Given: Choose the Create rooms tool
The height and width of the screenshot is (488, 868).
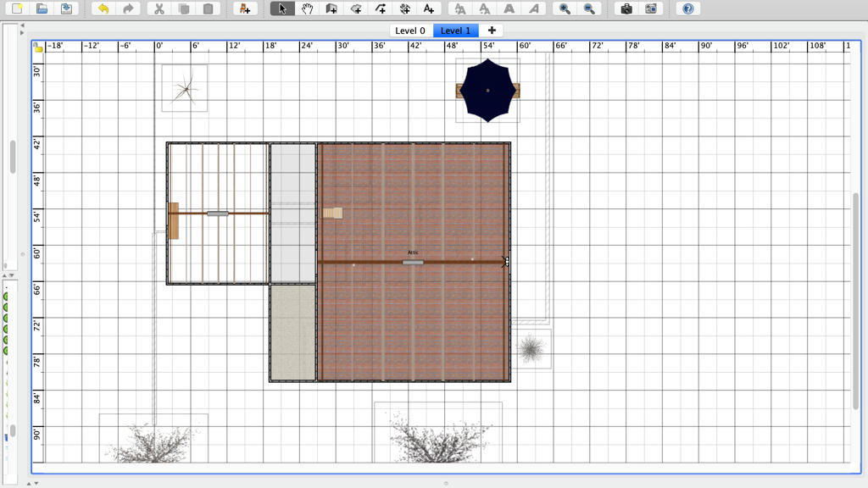Looking at the screenshot, I should 356,8.
